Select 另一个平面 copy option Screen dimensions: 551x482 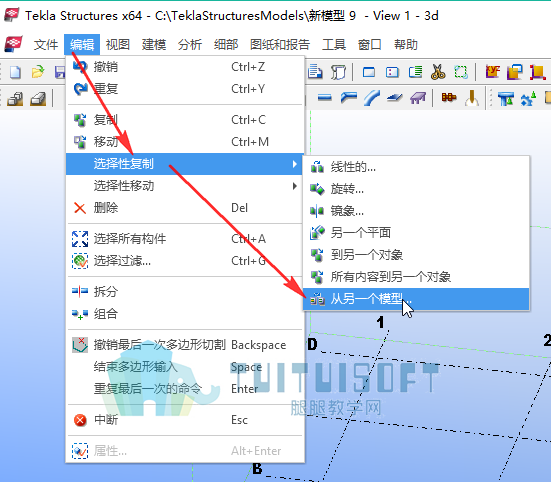416,233
